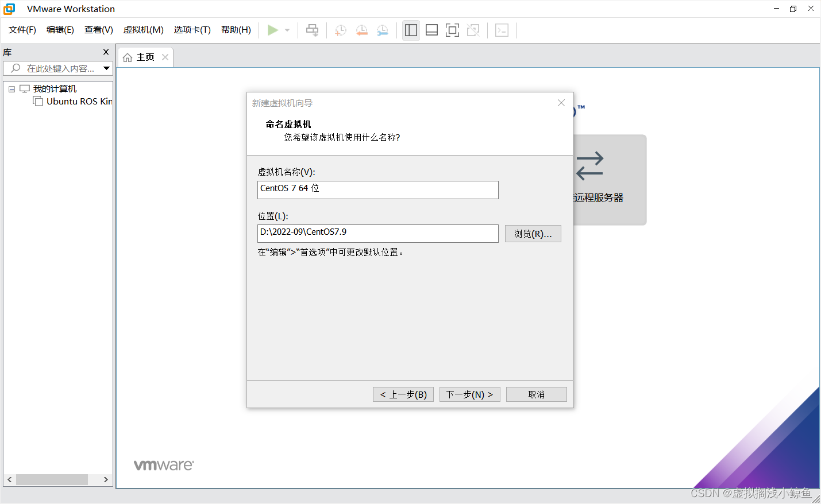Screen dimensions: 821x504
Task: Click the 浏览(R)... button
Action: coord(533,234)
